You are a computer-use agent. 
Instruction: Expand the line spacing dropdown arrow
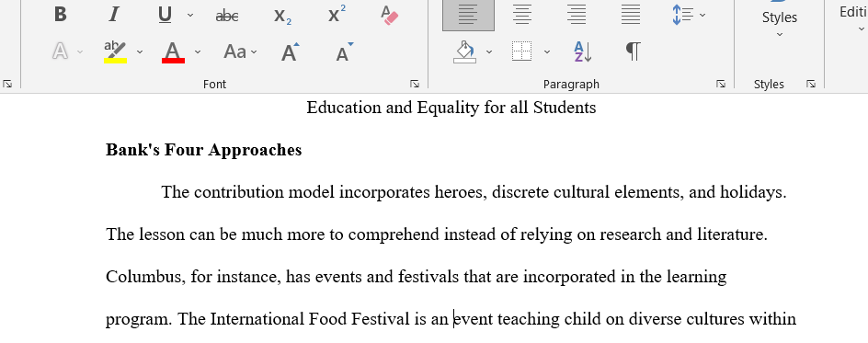702,15
